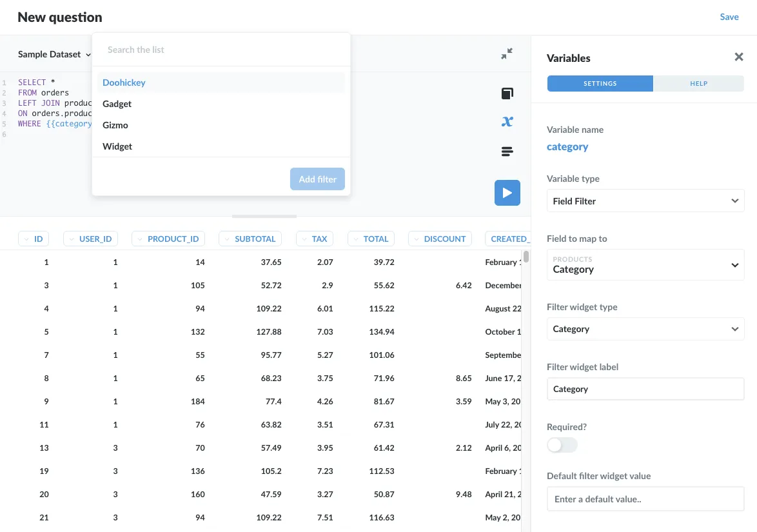The height and width of the screenshot is (532, 757).
Task: Select Gizmo from the category list
Action: (221, 125)
